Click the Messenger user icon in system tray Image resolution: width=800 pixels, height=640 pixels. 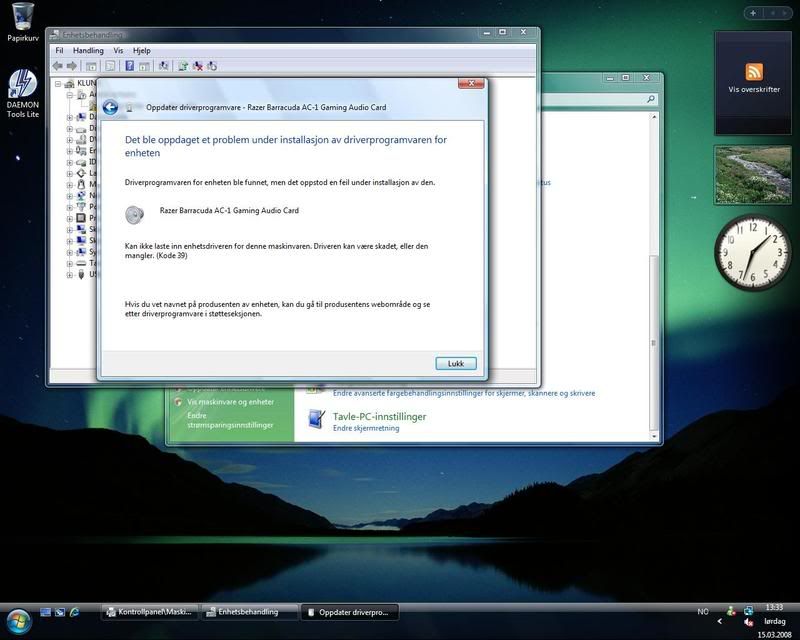pos(732,610)
